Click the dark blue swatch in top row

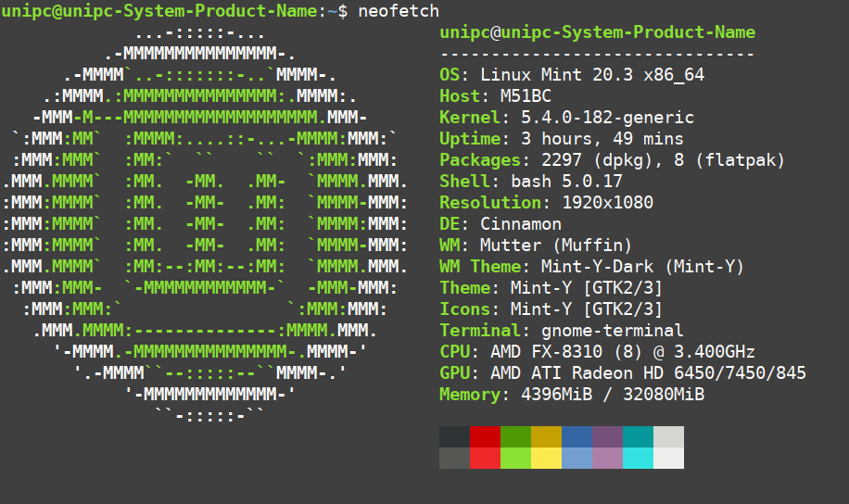click(577, 437)
